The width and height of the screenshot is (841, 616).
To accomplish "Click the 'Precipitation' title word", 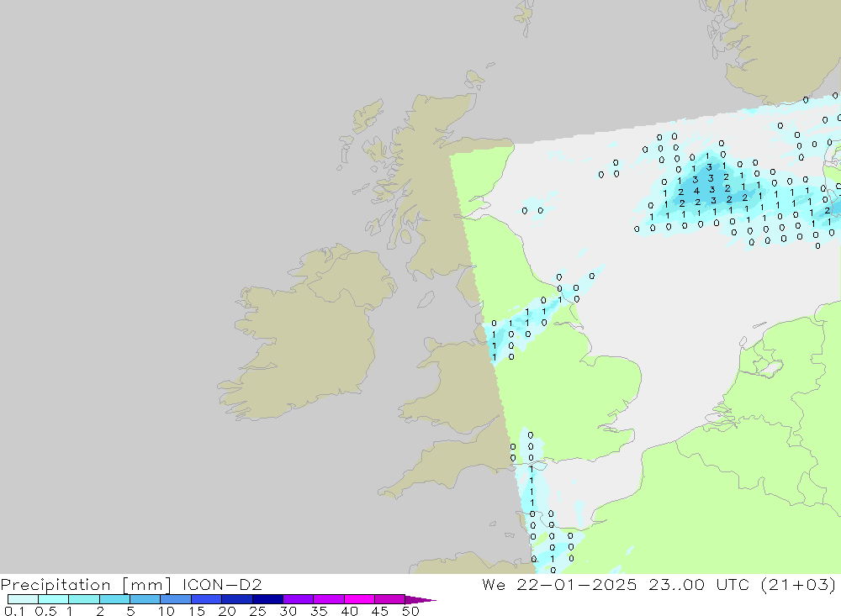I will [56, 585].
